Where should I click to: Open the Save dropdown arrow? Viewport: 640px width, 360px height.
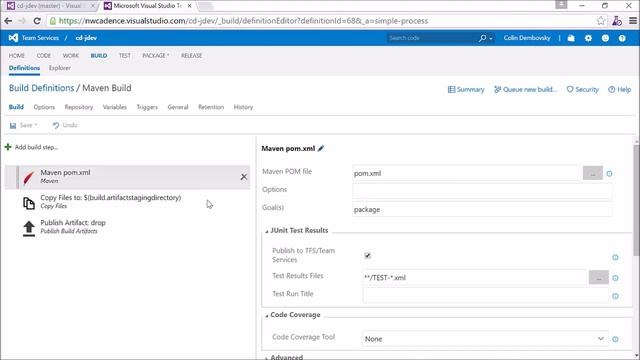click(36, 125)
